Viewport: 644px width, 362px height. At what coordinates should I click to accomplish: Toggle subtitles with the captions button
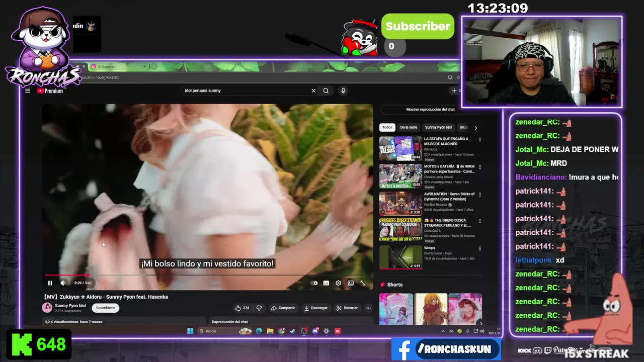coord(326,283)
